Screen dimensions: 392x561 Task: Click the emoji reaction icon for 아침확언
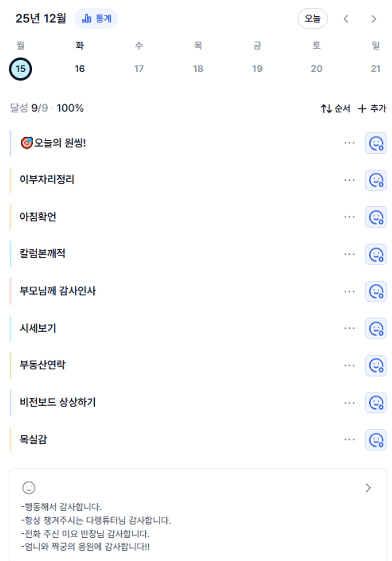point(376,217)
